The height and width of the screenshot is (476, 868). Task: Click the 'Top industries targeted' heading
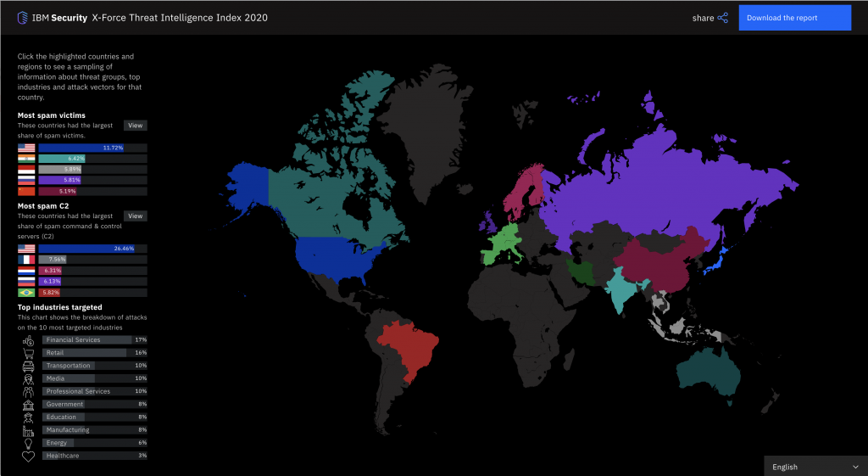(60, 307)
